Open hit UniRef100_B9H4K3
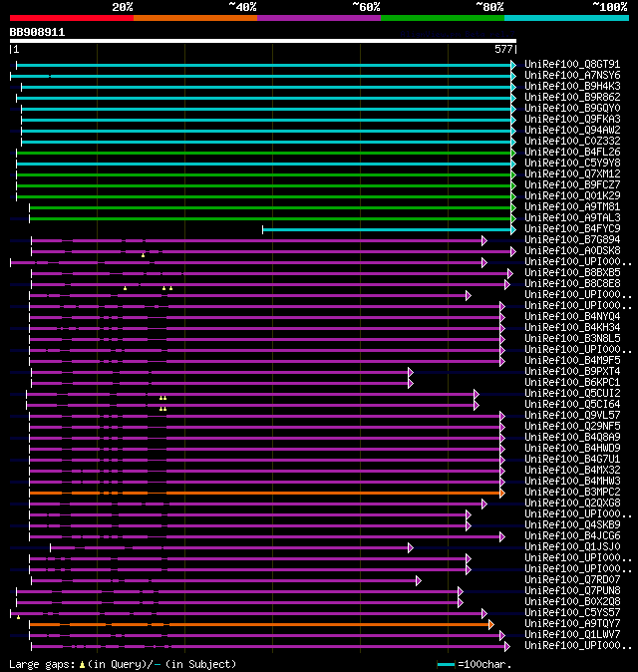Screen dimensions: 638x672 tap(572, 86)
